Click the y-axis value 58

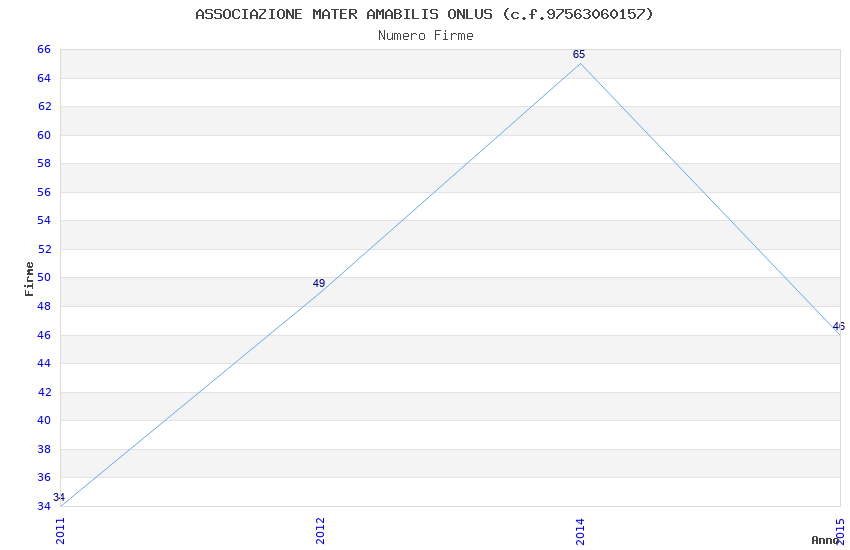click(x=44, y=163)
